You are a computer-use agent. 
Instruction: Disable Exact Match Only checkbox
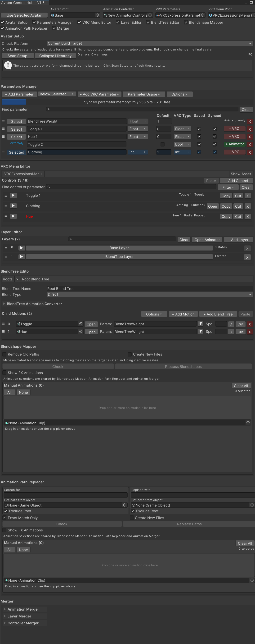[x=4, y=518]
